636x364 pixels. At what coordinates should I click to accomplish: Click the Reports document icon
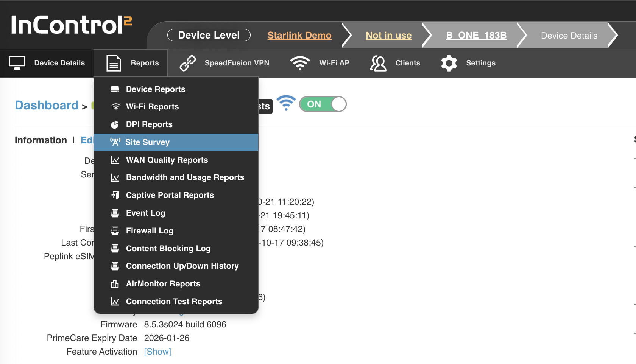[114, 63]
